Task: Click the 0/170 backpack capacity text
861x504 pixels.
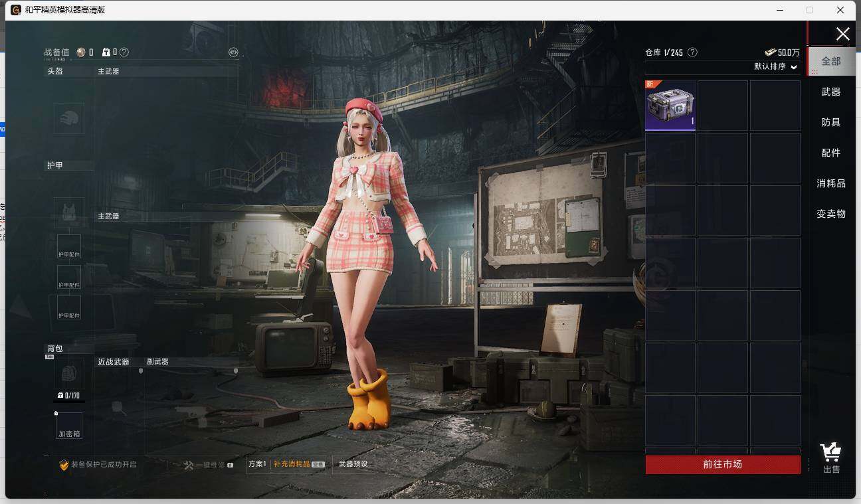Action: (x=72, y=396)
